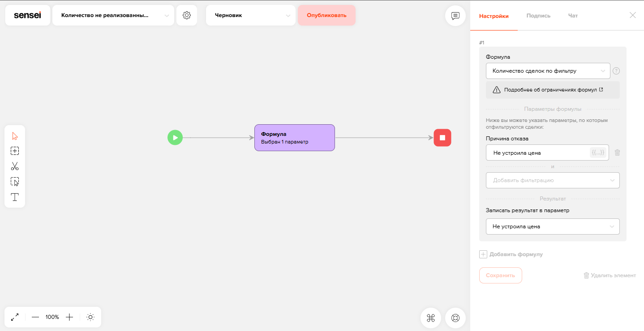Select the cursor pointer tool

click(x=15, y=136)
